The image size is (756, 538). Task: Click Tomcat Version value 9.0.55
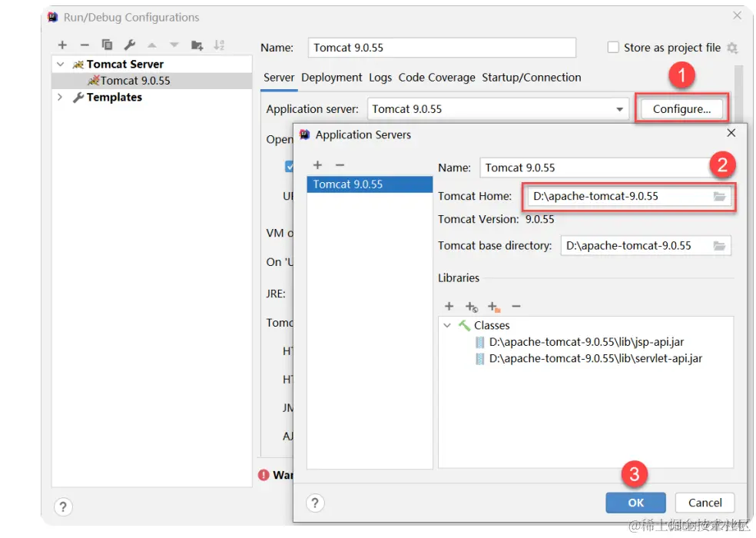539,220
